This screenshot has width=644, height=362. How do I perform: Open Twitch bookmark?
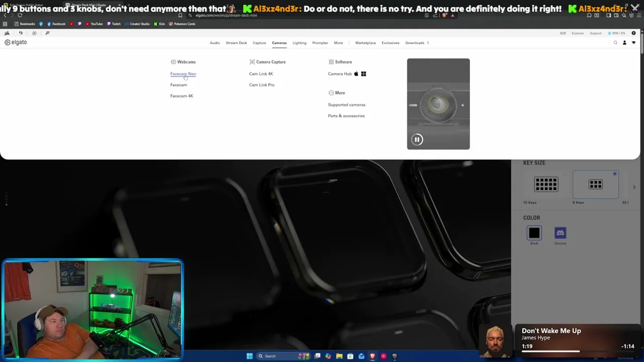[x=114, y=24]
